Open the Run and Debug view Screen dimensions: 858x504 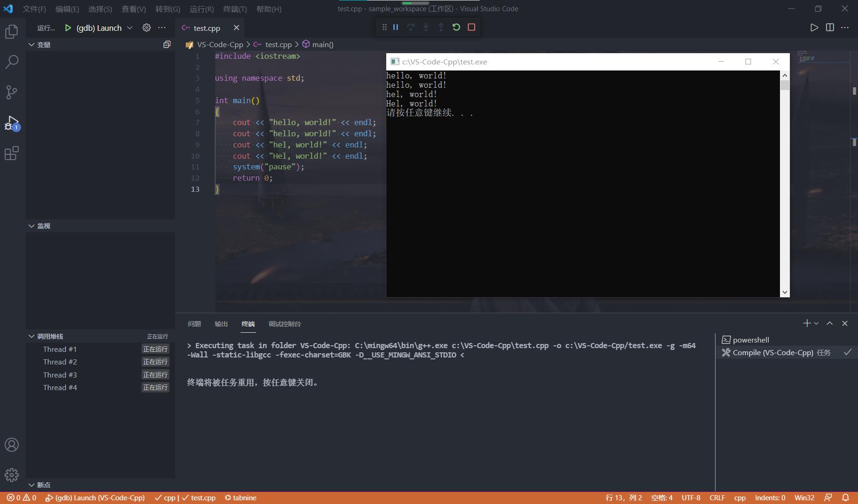tap(12, 123)
